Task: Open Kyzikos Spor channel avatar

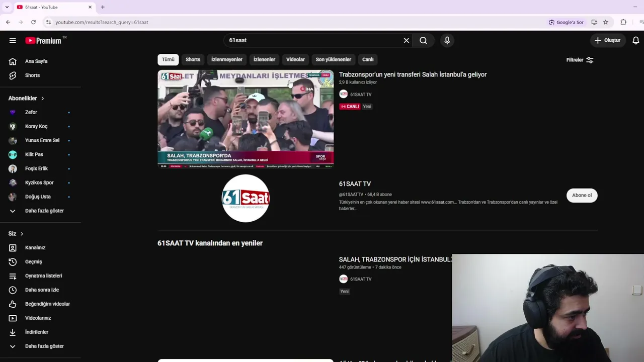Action: (13, 183)
